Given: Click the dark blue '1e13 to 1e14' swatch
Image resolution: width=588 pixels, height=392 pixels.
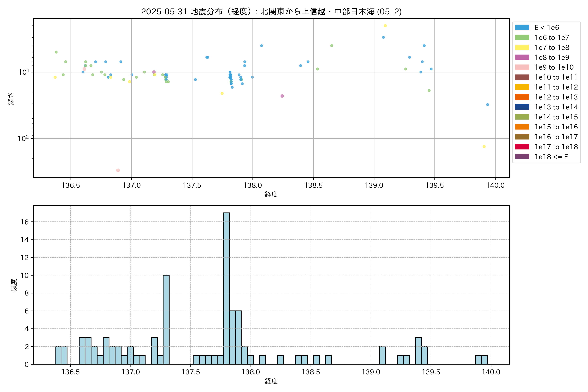Looking at the screenshot, I should pyautogui.click(x=522, y=107).
